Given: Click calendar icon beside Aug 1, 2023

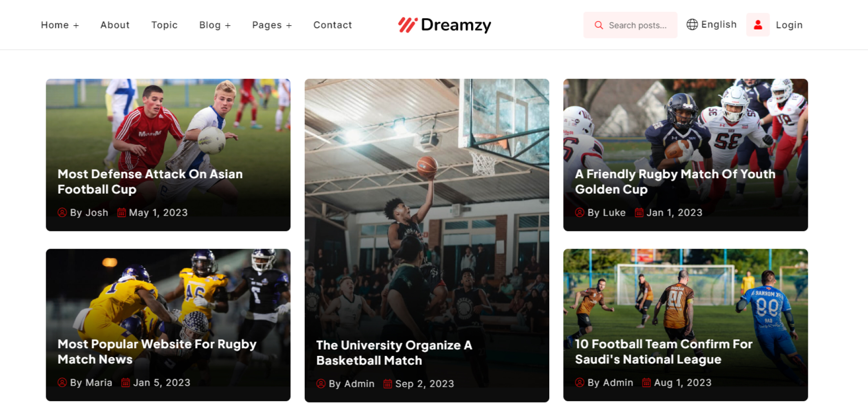Looking at the screenshot, I should (x=646, y=383).
